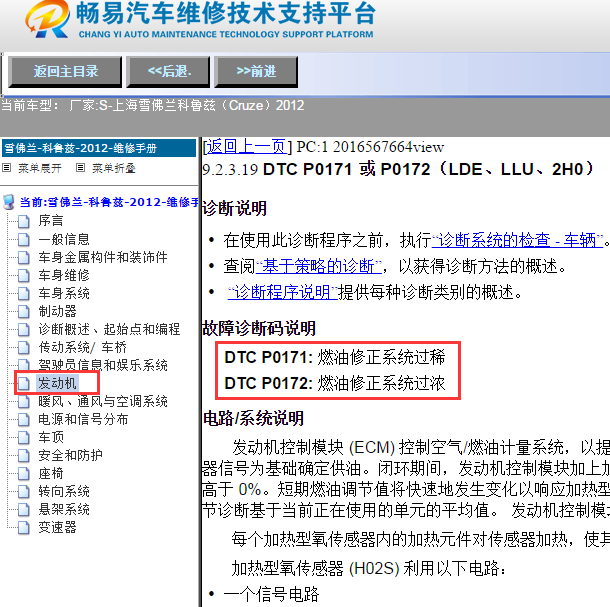The image size is (610, 607).
Task: Open the 暖风、通风与空调系统 tree item
Action: tap(103, 401)
